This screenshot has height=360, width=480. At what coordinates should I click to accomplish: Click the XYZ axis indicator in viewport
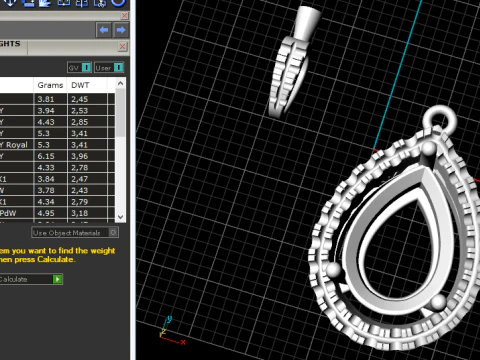(x=171, y=331)
